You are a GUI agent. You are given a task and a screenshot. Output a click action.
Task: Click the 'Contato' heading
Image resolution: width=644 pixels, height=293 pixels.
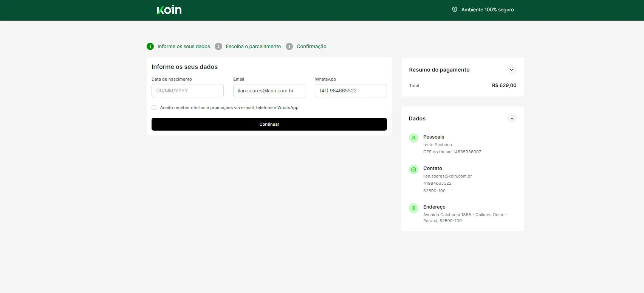pos(433,168)
